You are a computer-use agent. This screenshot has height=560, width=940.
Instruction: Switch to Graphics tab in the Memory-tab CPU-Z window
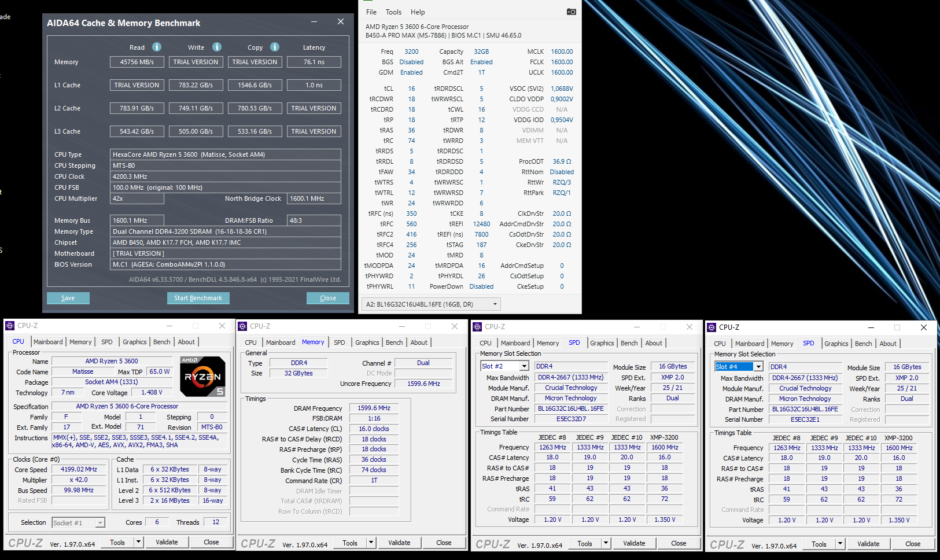pyautogui.click(x=367, y=342)
